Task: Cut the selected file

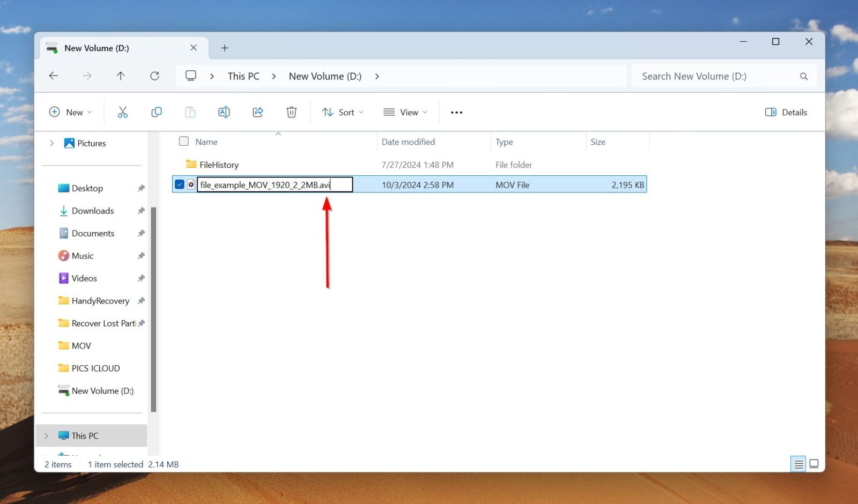Action: point(123,112)
